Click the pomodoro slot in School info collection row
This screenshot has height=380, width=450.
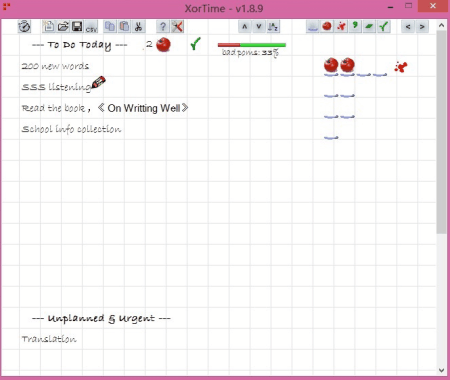(x=331, y=138)
